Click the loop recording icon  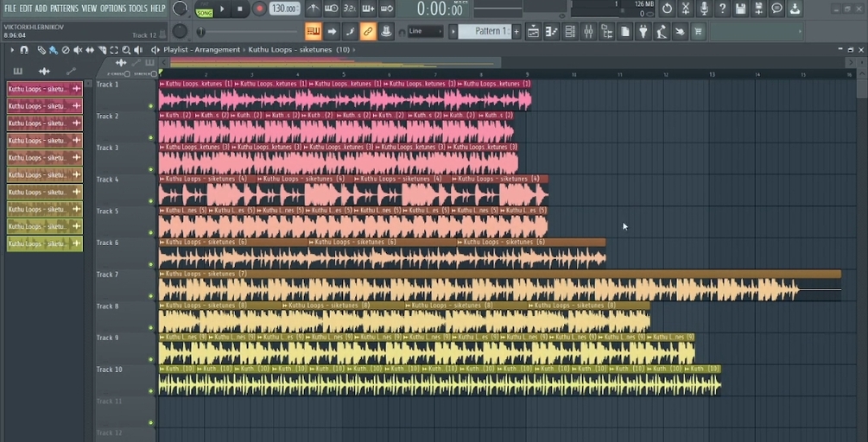click(x=387, y=9)
